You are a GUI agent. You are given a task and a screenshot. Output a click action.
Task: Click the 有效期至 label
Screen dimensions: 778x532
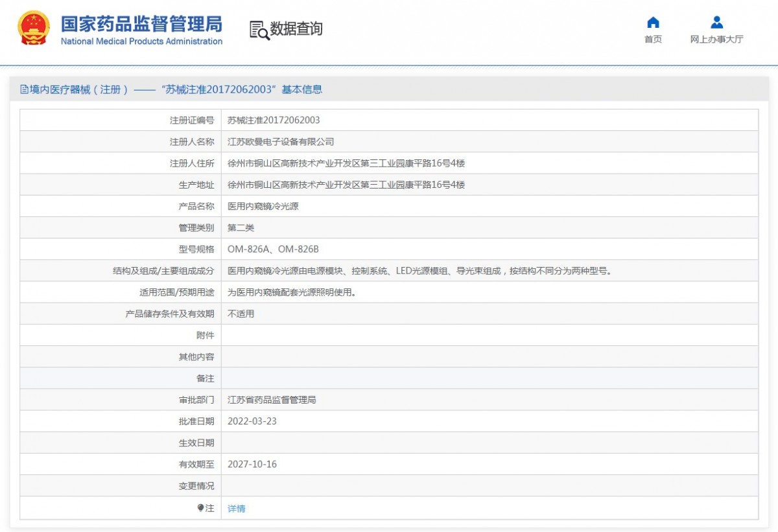(196, 464)
